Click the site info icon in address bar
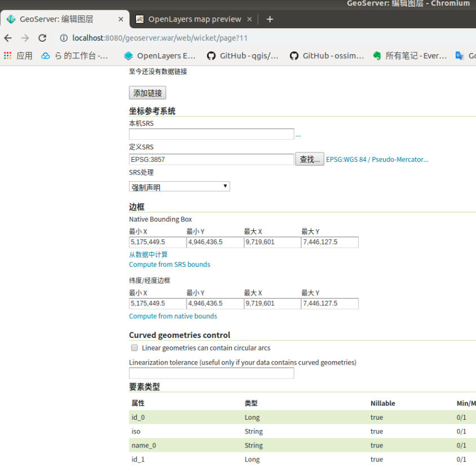This screenshot has height=465, width=476. click(x=64, y=38)
